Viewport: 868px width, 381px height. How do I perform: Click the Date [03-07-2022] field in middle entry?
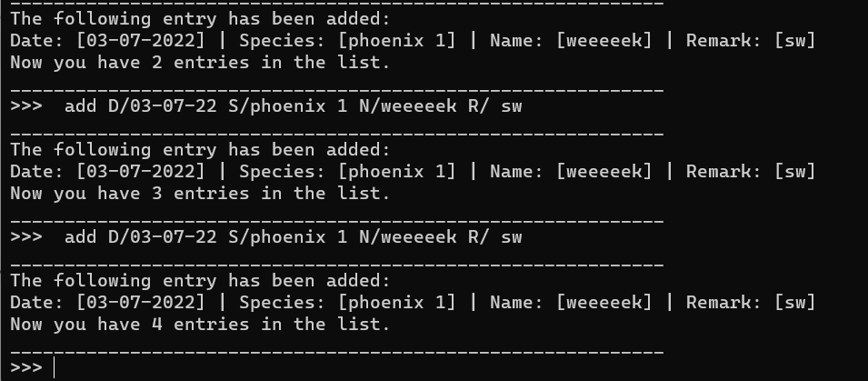[107, 172]
